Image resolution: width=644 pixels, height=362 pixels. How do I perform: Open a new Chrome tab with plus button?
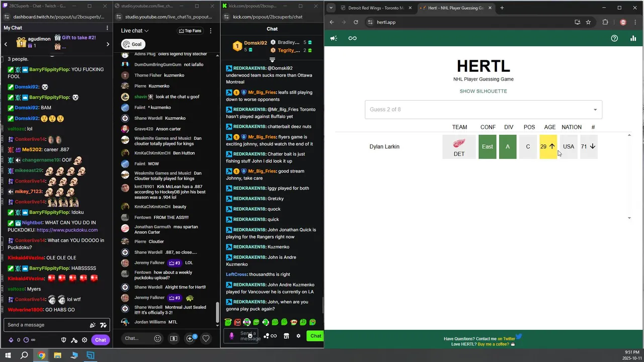pyautogui.click(x=502, y=8)
